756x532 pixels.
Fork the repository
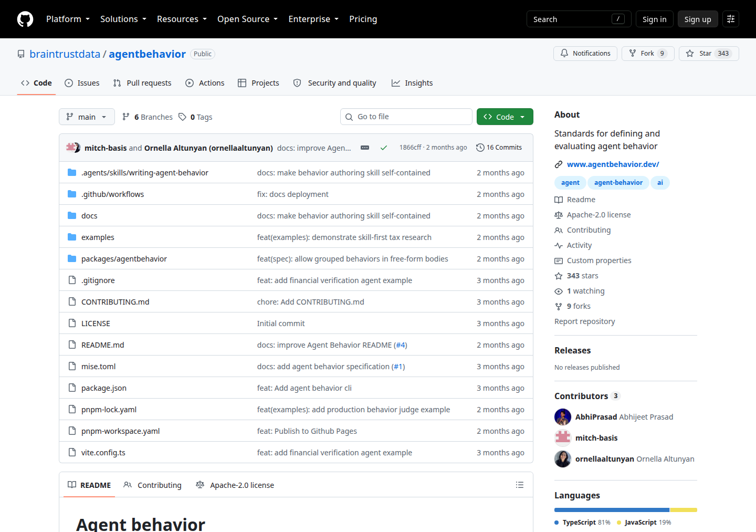pyautogui.click(x=648, y=54)
